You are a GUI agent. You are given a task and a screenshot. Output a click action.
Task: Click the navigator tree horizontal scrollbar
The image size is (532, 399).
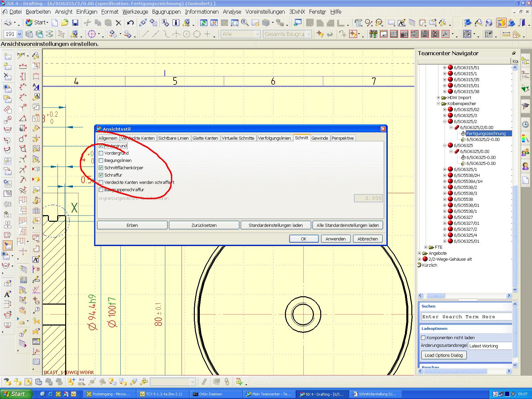click(465, 296)
